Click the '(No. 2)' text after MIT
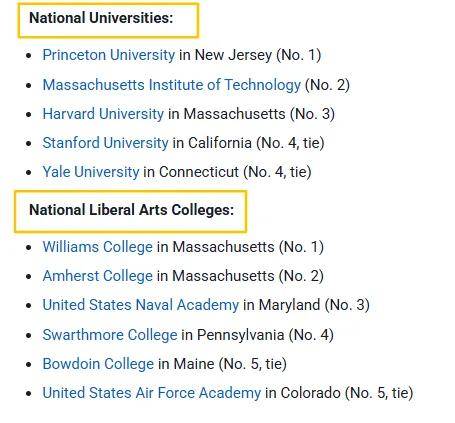Screen dimensions: 455x423 (327, 85)
